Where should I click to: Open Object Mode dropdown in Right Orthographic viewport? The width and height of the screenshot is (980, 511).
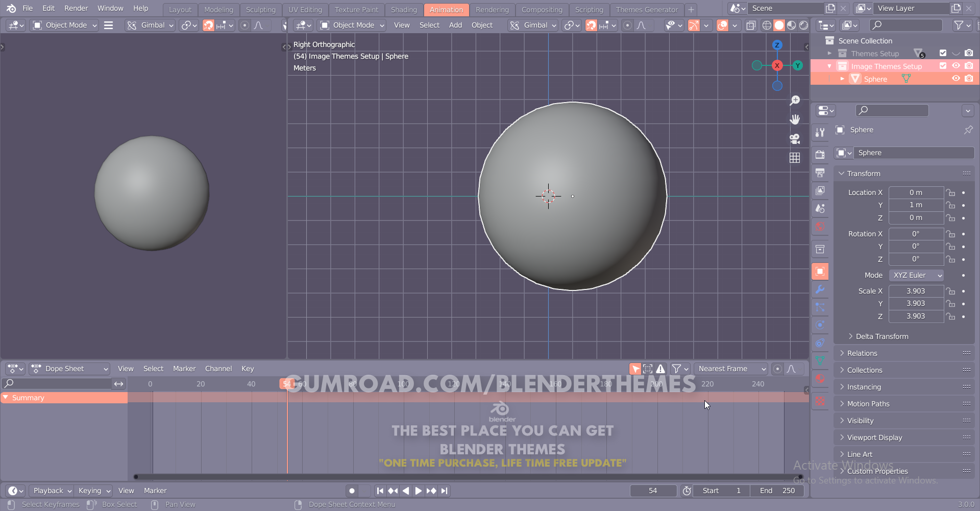pyautogui.click(x=352, y=25)
